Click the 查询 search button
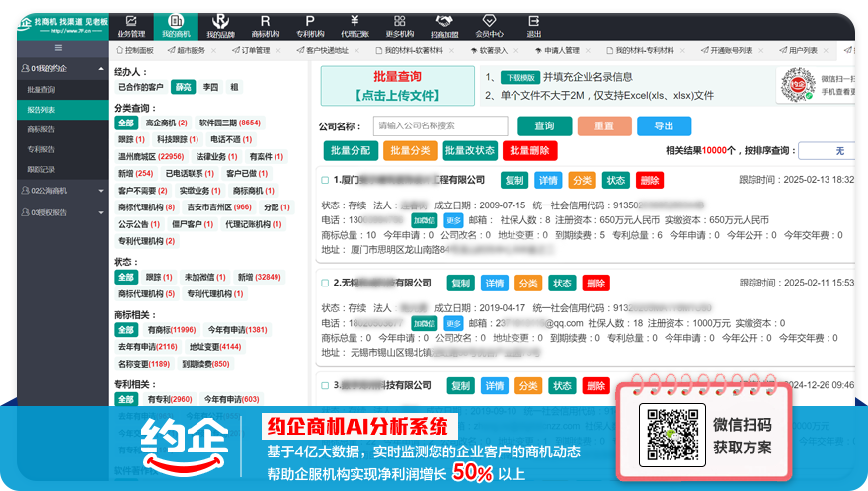The height and width of the screenshot is (491, 868). 545,126
